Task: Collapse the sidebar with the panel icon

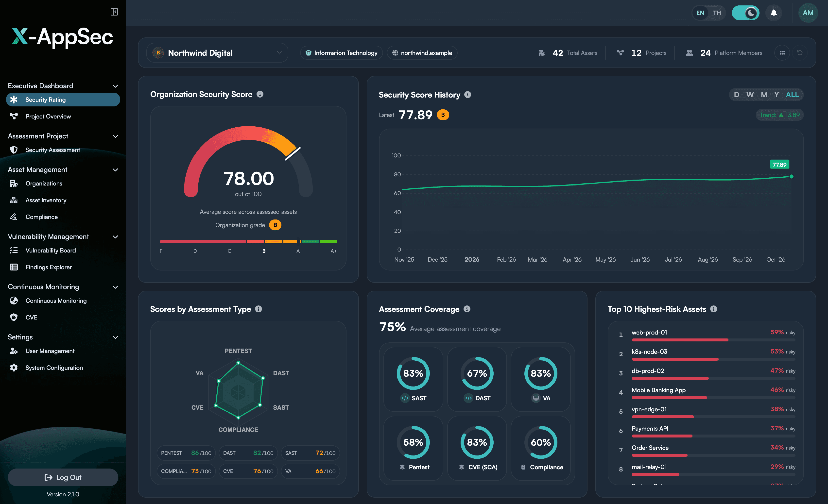Action: (x=114, y=12)
